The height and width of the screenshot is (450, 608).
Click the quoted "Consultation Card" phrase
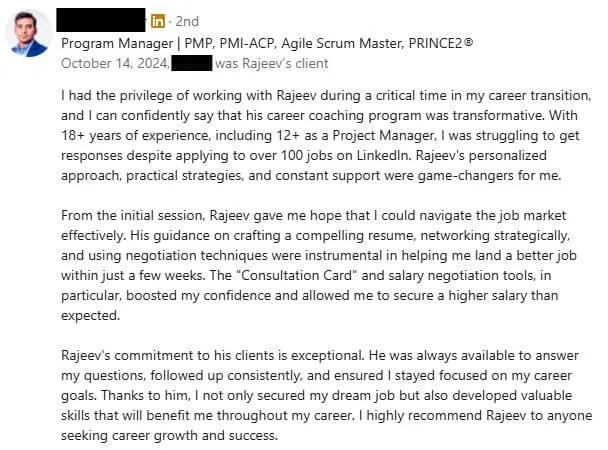(297, 276)
